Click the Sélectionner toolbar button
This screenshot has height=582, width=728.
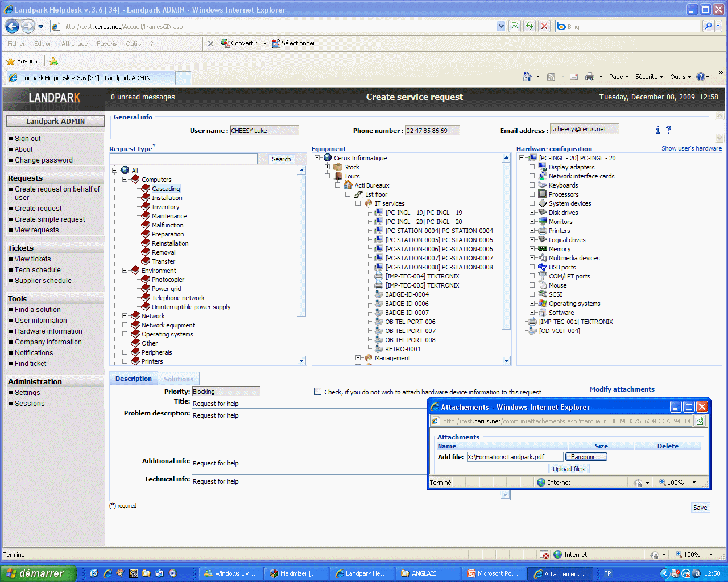coord(293,43)
